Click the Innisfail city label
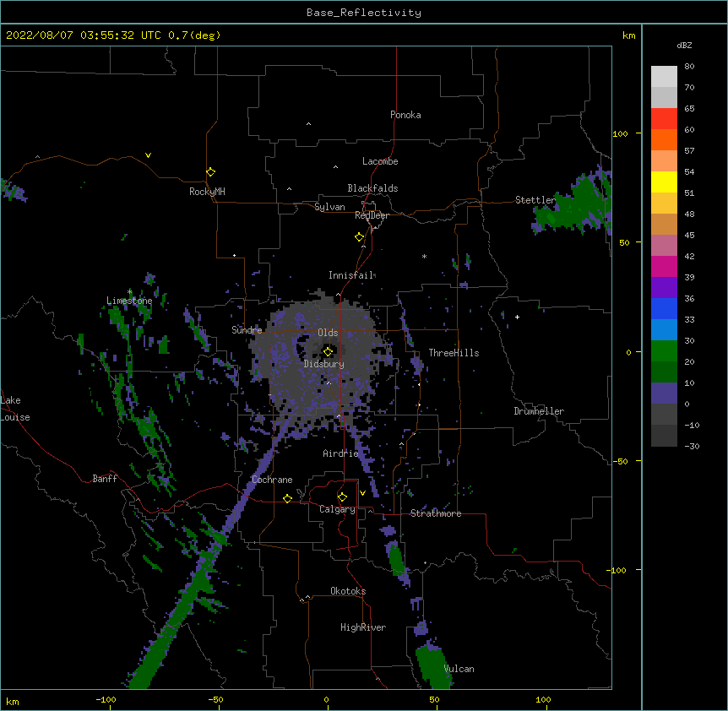Screen dimensions: 728x711 351,275
